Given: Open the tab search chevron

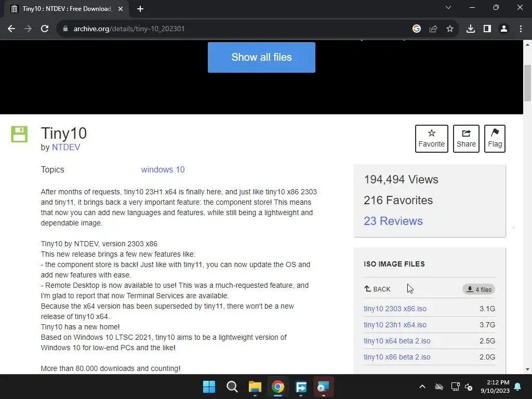Looking at the screenshot, I should coord(448,7).
